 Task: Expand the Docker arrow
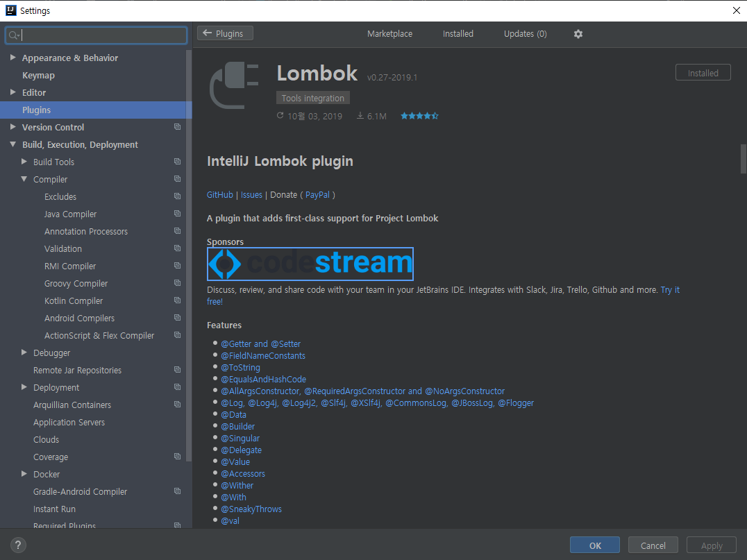tap(24, 474)
